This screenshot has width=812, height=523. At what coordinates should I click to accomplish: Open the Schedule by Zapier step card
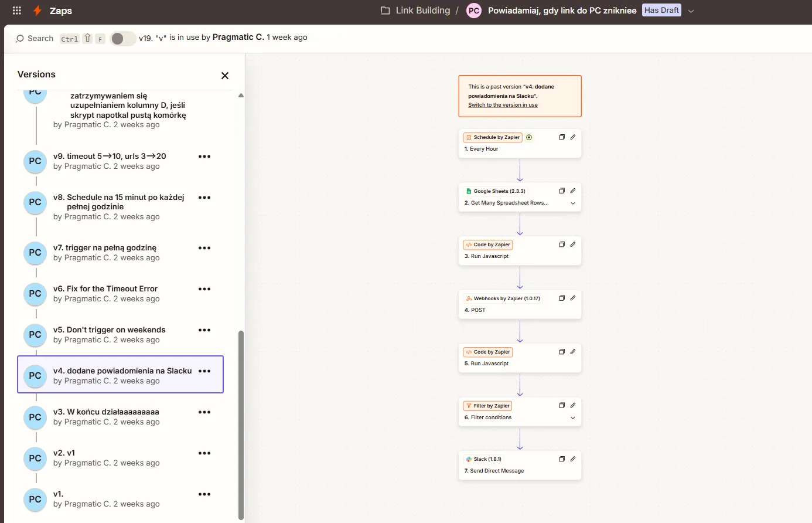point(520,143)
